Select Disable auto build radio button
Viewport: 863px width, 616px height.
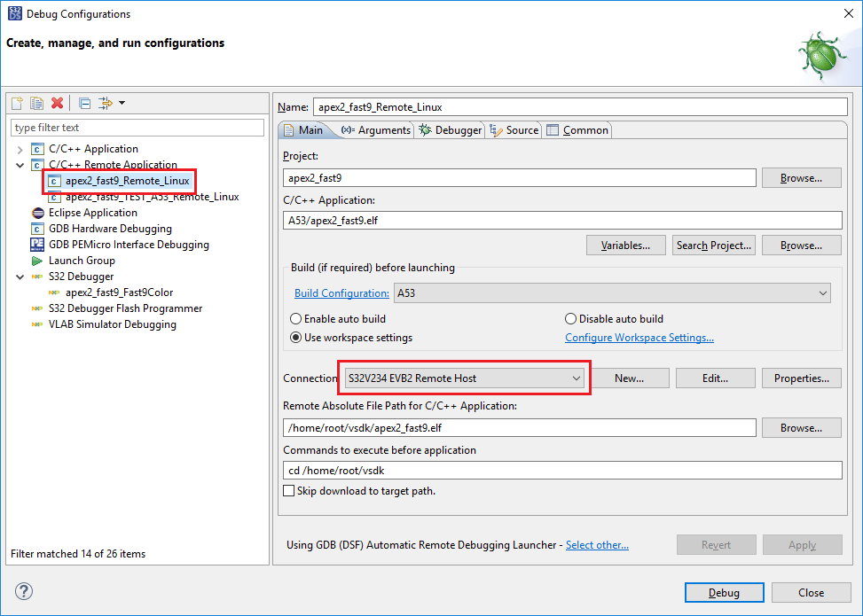pos(570,319)
